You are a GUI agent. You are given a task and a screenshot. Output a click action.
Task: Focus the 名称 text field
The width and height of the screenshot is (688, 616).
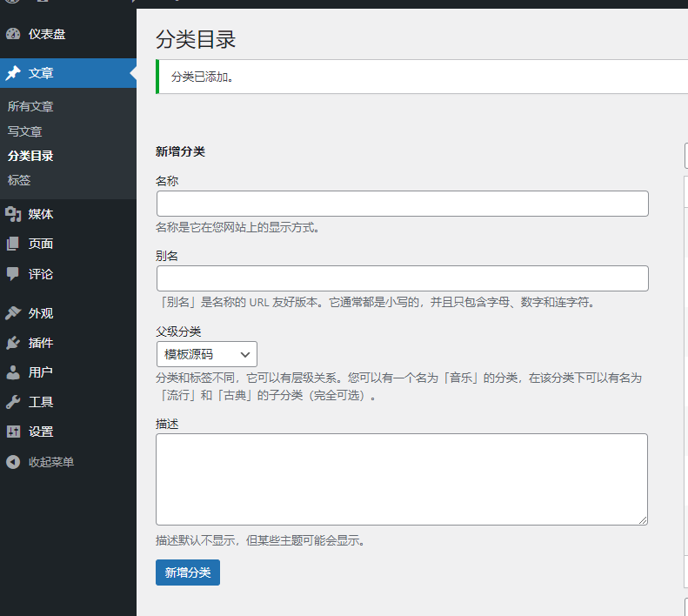(402, 204)
